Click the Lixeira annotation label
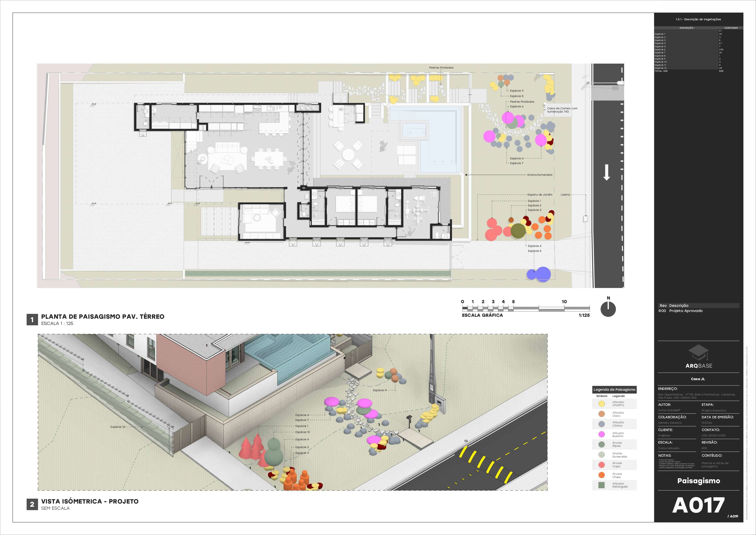 pyautogui.click(x=565, y=195)
